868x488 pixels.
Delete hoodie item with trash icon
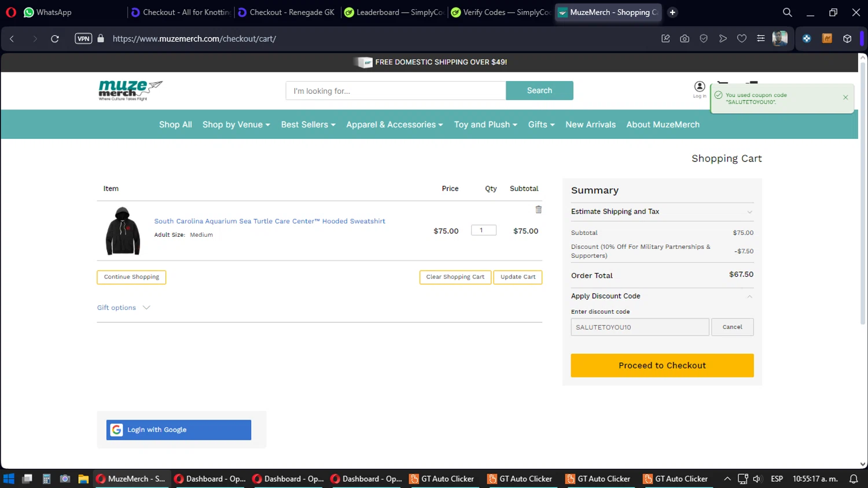[x=539, y=210]
